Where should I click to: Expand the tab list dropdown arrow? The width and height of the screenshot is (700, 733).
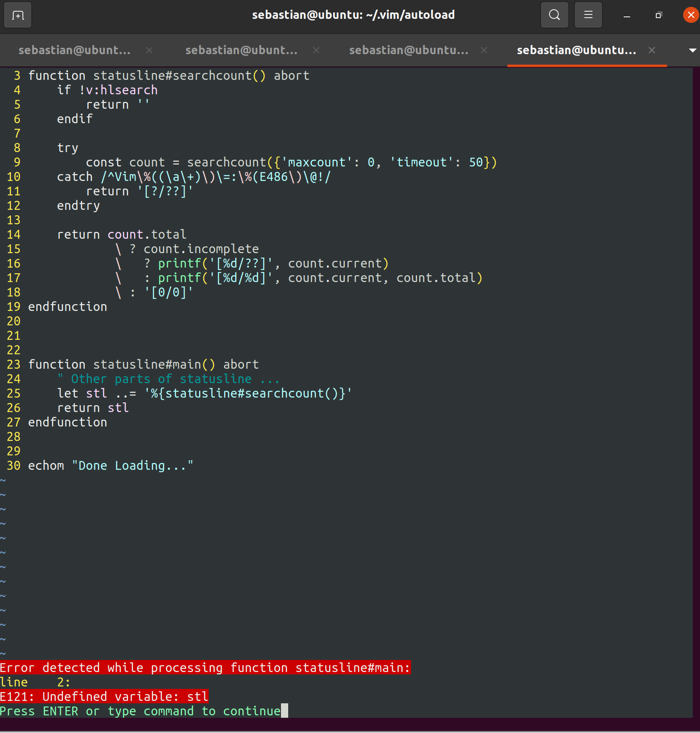pyautogui.click(x=692, y=50)
